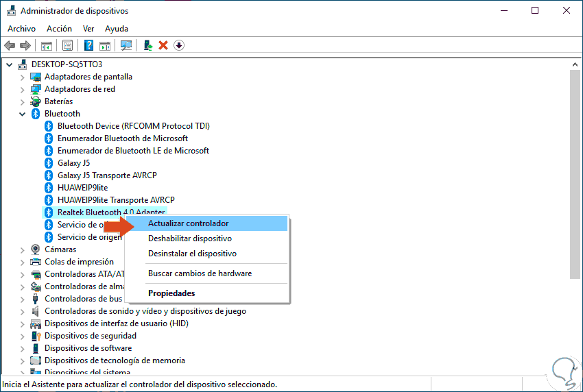Expand Dispositivos de interfaz de usuario (HID)
583x392 pixels.
tap(23, 324)
